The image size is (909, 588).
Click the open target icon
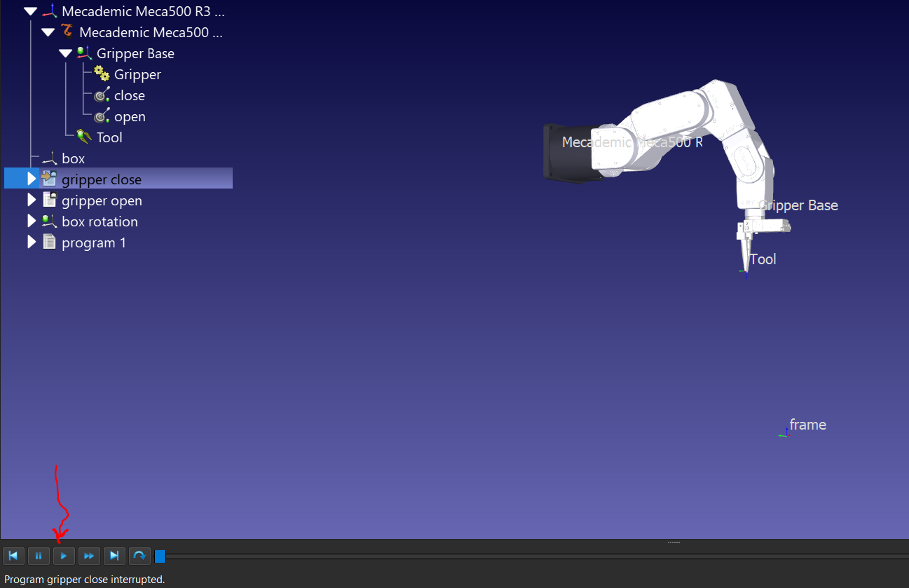102,116
